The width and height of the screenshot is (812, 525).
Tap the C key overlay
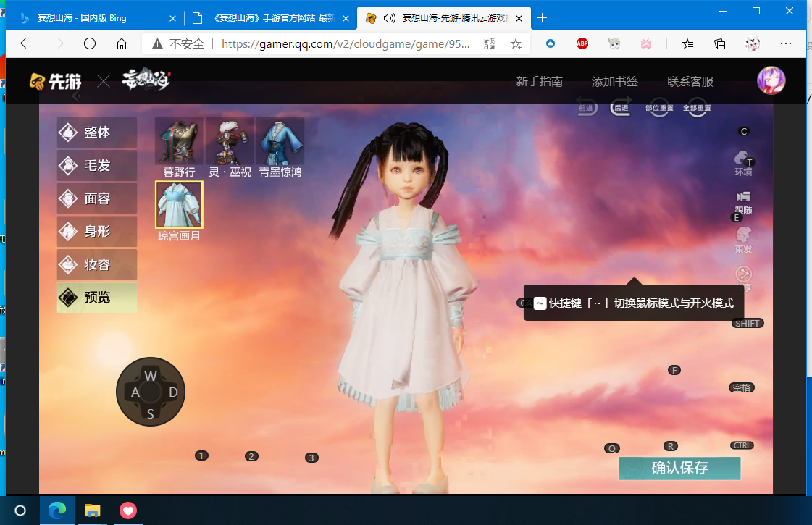[x=744, y=132]
